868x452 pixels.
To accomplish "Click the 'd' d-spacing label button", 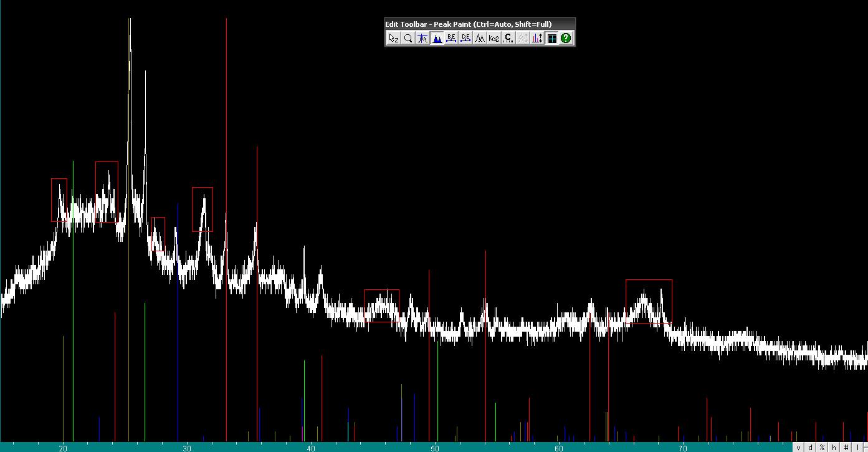I will coord(810,447).
